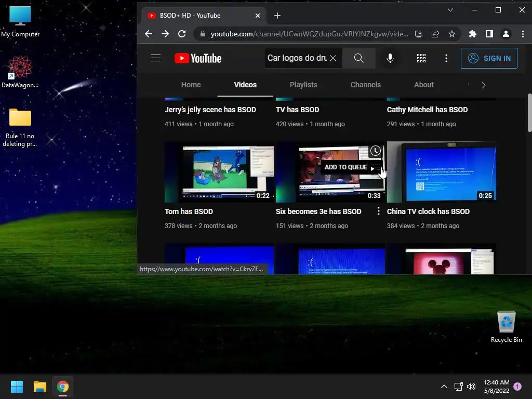Image resolution: width=532 pixels, height=399 pixels.
Task: Click the address bar URL
Action: (309, 34)
